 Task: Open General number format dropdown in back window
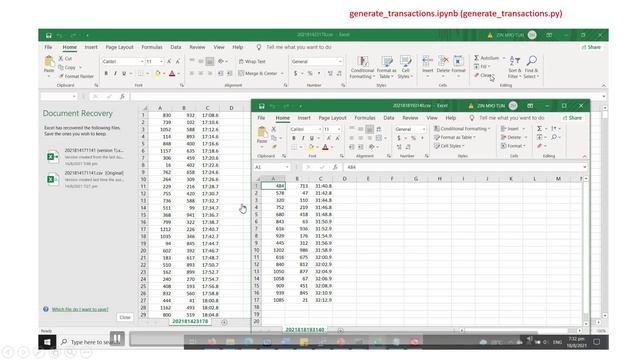340,61
